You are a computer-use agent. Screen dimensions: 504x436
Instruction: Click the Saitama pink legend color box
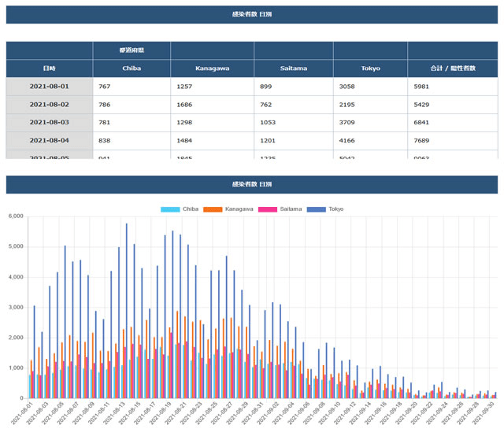point(269,209)
